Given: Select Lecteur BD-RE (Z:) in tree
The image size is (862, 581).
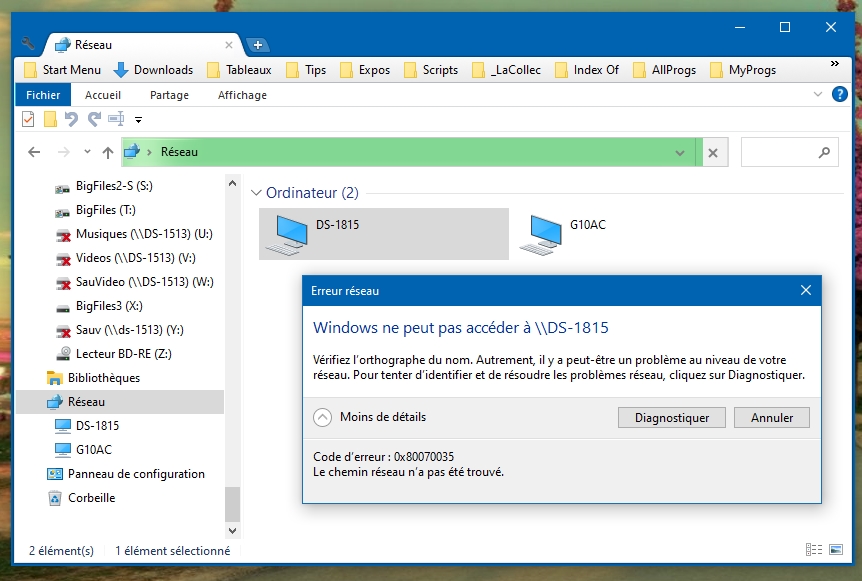Looking at the screenshot, I should point(123,354).
